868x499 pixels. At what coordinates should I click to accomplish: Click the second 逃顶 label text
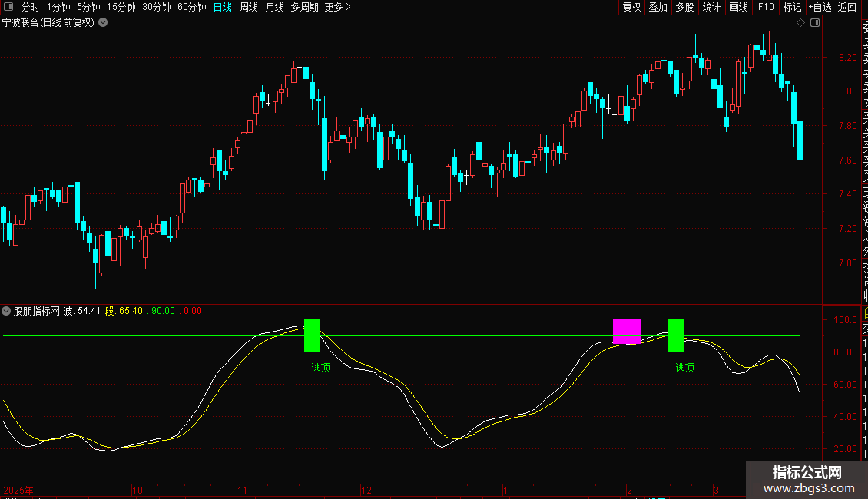click(684, 368)
